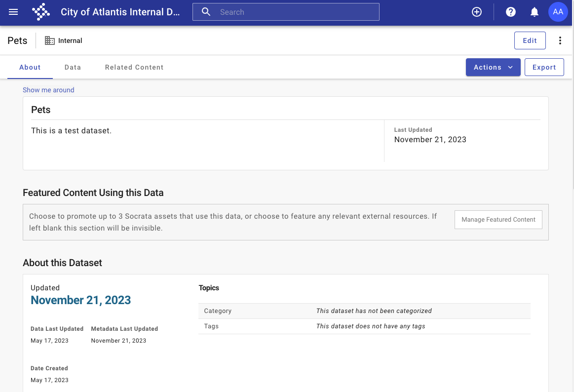574x392 pixels.
Task: Open the hamburger navigation menu
Action: coord(13,12)
